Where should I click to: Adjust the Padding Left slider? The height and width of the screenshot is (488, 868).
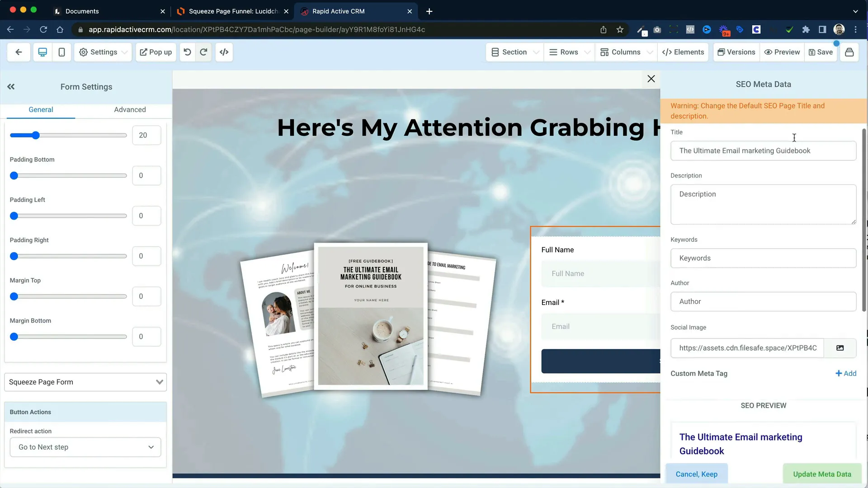(68, 216)
